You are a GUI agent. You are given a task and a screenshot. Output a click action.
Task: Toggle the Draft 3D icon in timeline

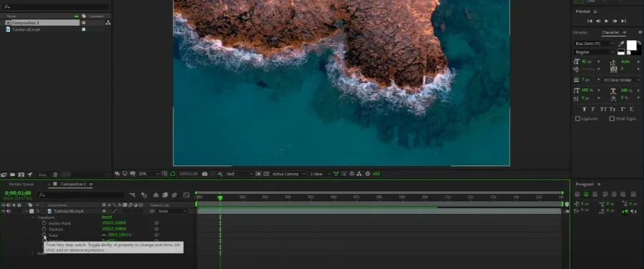[144, 195]
